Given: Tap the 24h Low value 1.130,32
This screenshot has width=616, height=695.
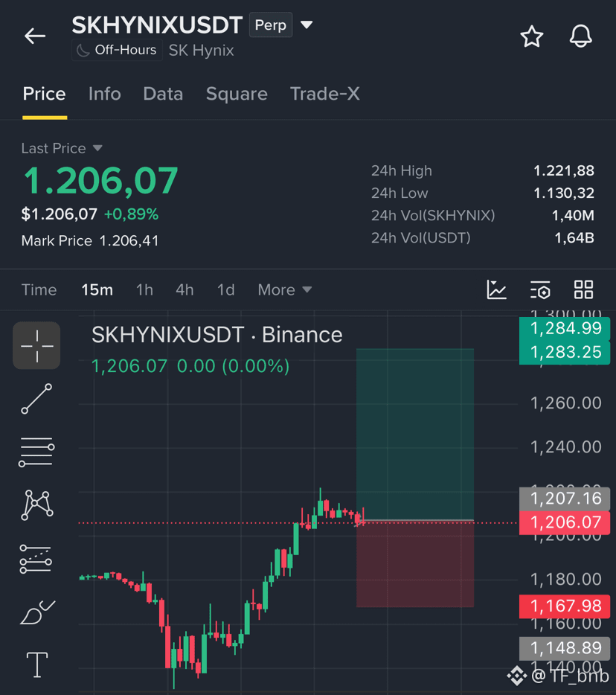Looking at the screenshot, I should (564, 193).
